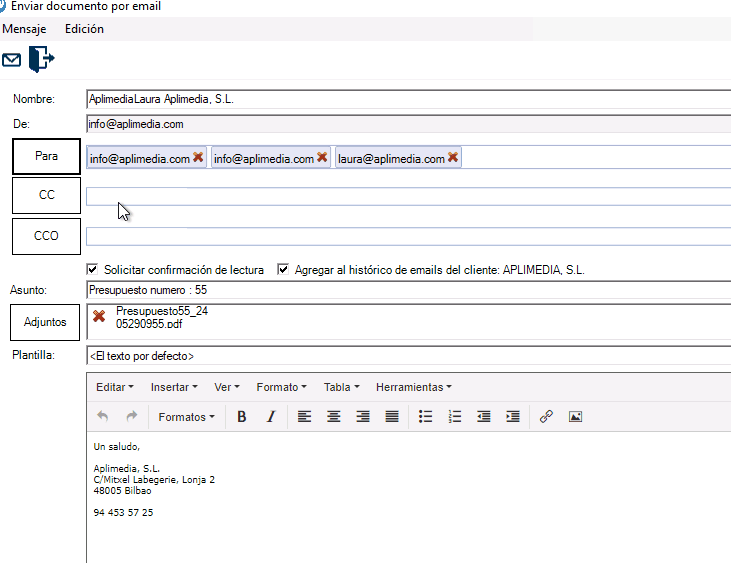The image size is (731, 563).
Task: Click the insert link icon
Action: pyautogui.click(x=546, y=417)
